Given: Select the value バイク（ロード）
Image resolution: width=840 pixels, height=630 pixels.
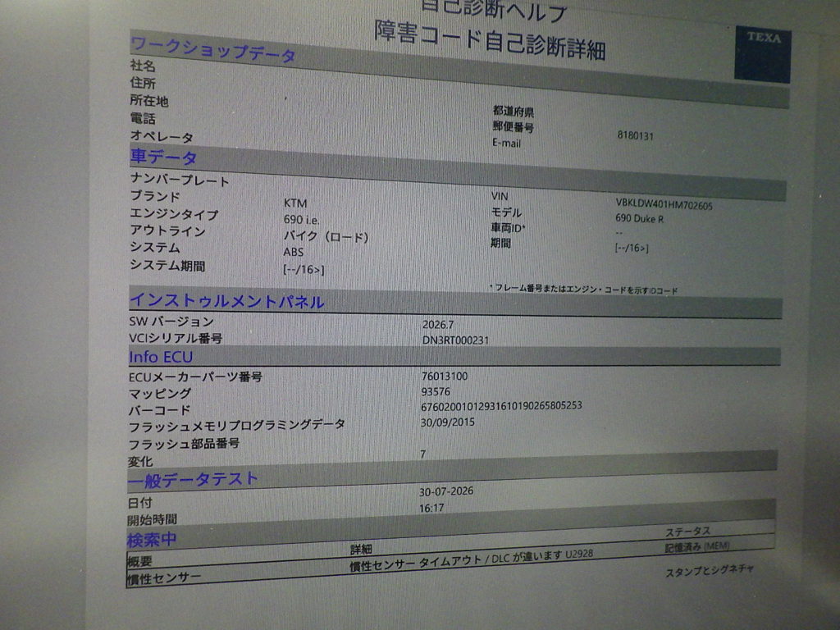Looking at the screenshot, I should coord(326,237).
